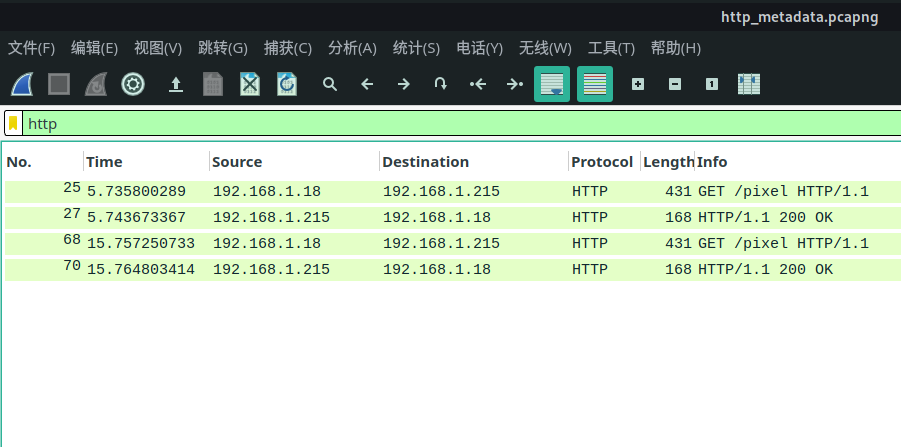Viewport: 901px width, 447px height.
Task: Jump to the first packet
Action: (478, 84)
